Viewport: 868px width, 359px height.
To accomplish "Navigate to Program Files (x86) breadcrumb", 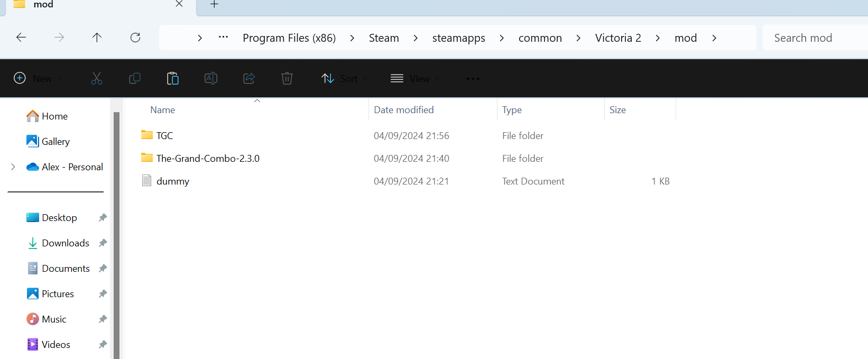I will (x=289, y=38).
